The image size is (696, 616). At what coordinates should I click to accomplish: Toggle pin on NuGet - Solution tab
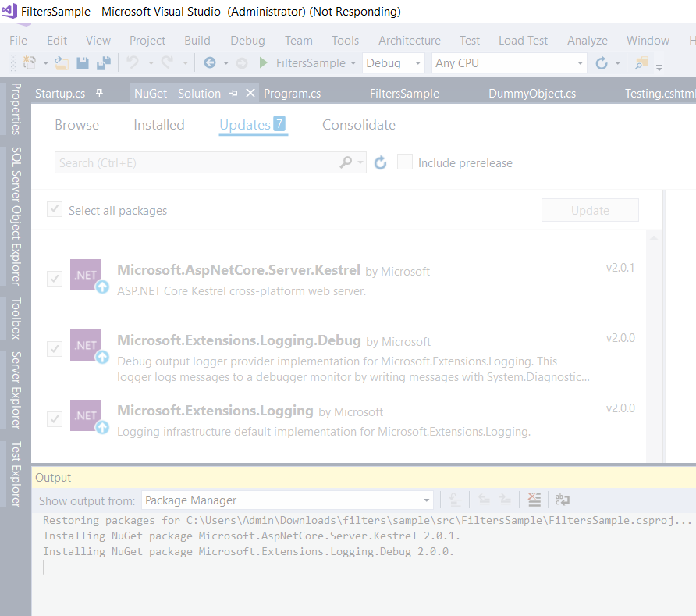[234, 93]
